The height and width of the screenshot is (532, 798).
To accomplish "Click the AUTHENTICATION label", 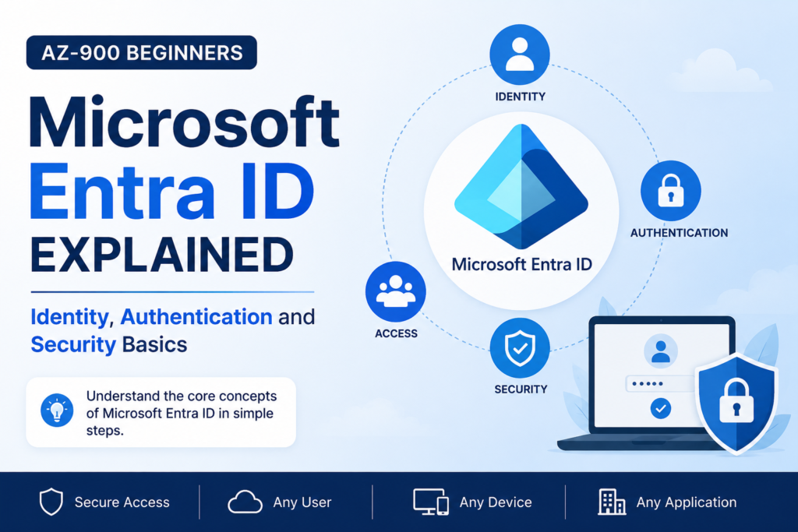I will (x=679, y=233).
